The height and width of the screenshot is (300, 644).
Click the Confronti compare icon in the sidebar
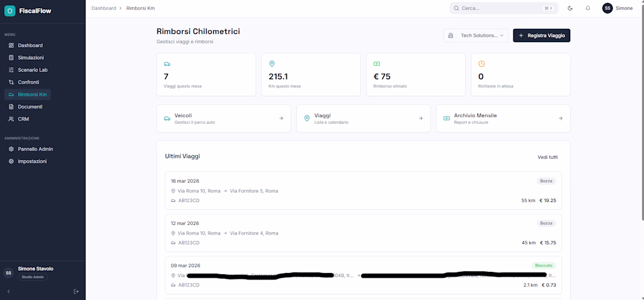click(x=12, y=82)
